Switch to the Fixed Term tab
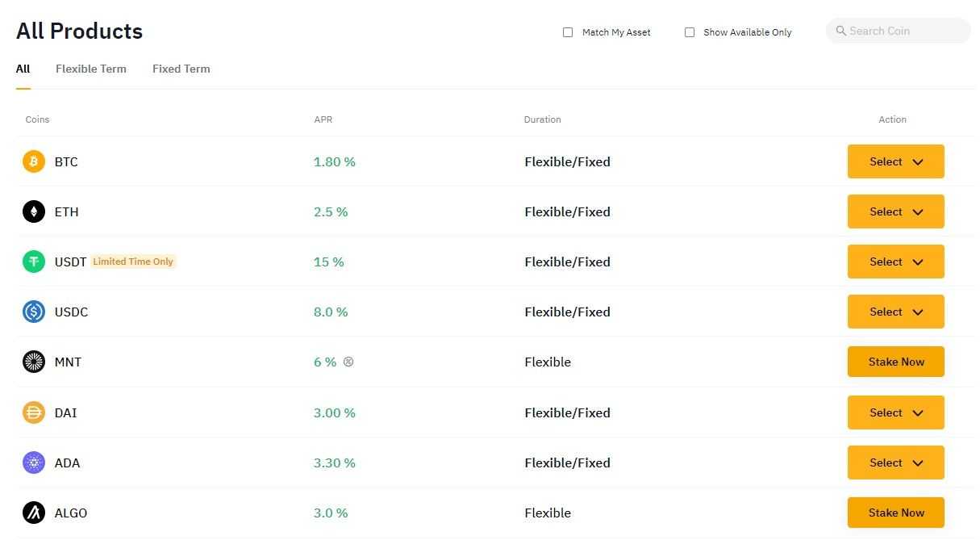 pyautogui.click(x=181, y=69)
